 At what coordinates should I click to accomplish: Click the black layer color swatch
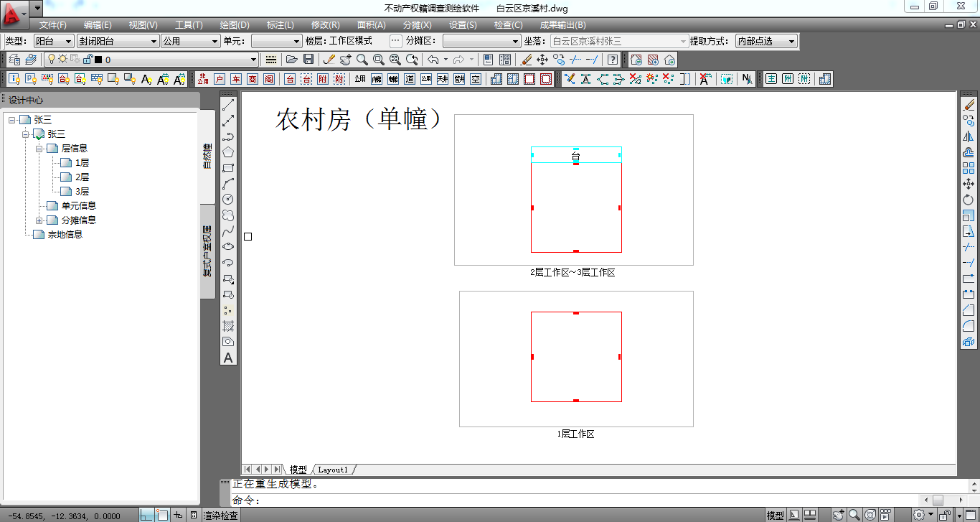coord(98,60)
